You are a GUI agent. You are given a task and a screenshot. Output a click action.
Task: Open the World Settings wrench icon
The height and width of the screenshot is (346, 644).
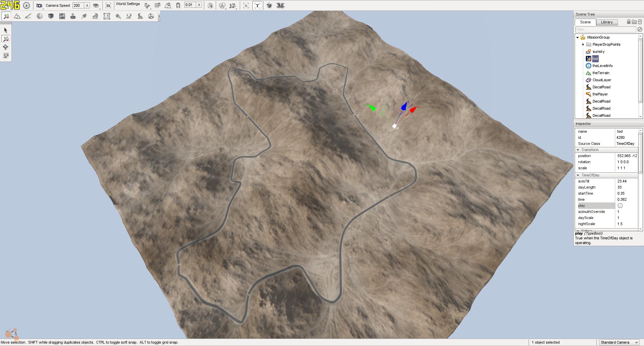coord(147,5)
